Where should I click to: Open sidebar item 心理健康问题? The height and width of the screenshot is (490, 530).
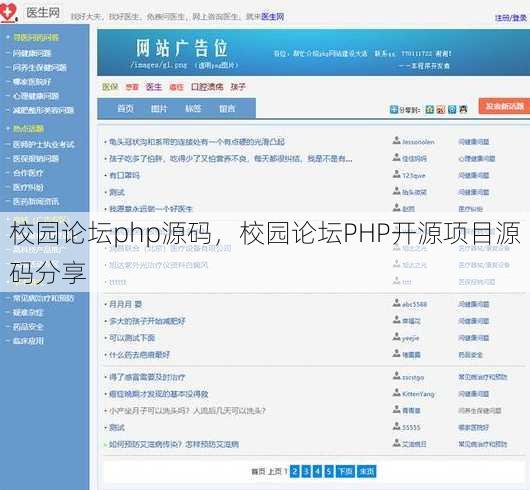click(x=36, y=96)
